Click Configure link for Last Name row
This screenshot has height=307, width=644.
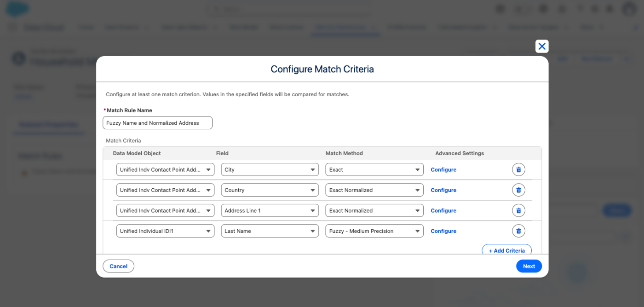tap(443, 231)
